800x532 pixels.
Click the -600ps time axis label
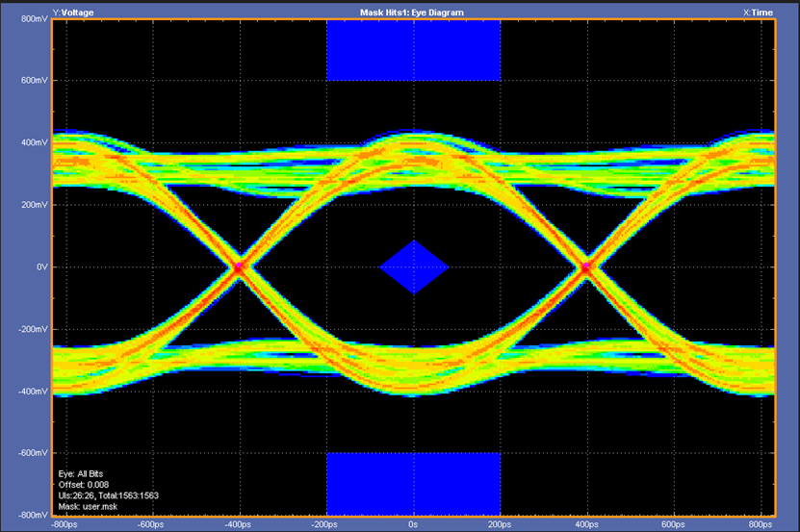click(x=151, y=525)
